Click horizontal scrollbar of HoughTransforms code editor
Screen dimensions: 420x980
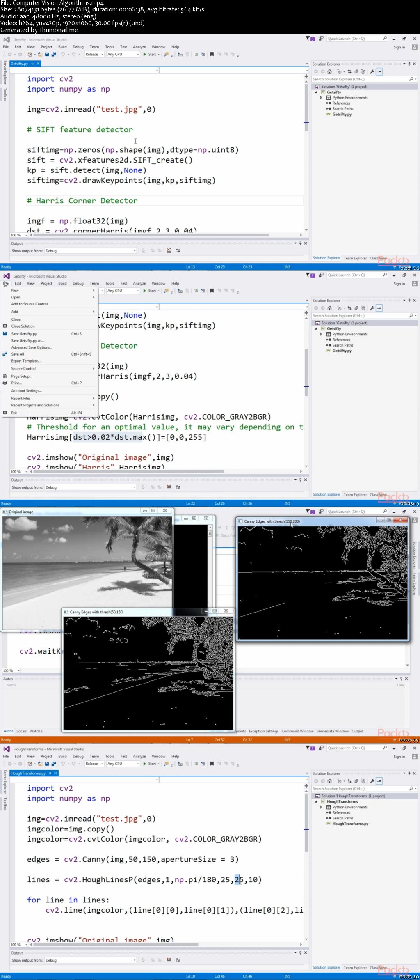point(116,944)
